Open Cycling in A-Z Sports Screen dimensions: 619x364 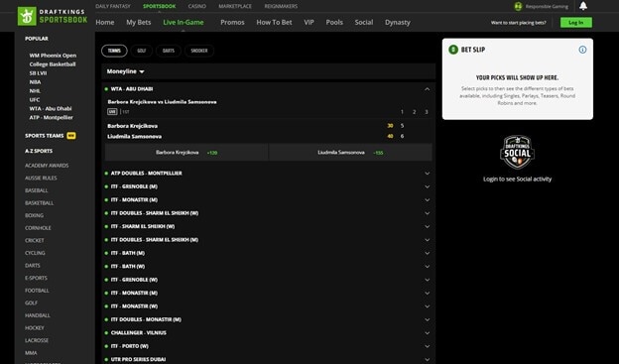tap(35, 253)
